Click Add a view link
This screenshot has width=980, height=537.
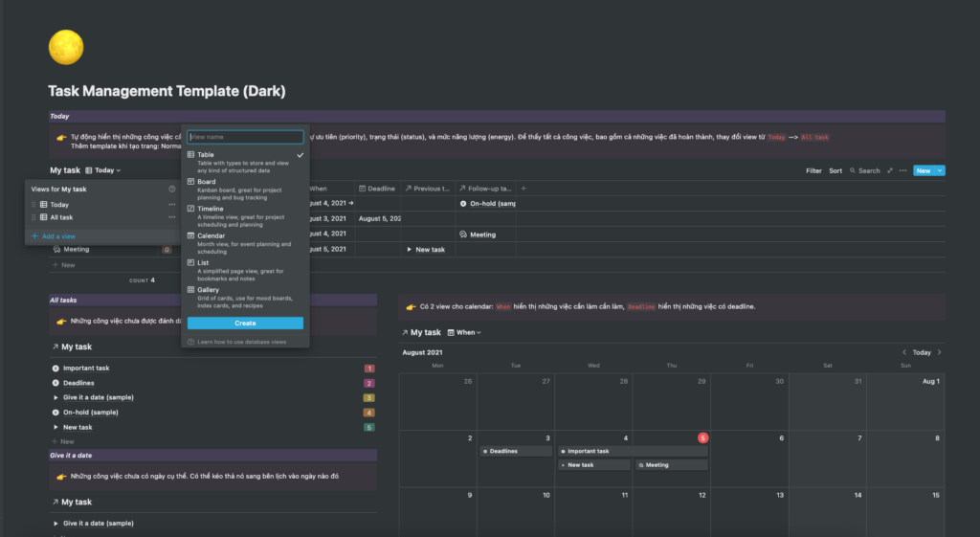[x=59, y=235]
